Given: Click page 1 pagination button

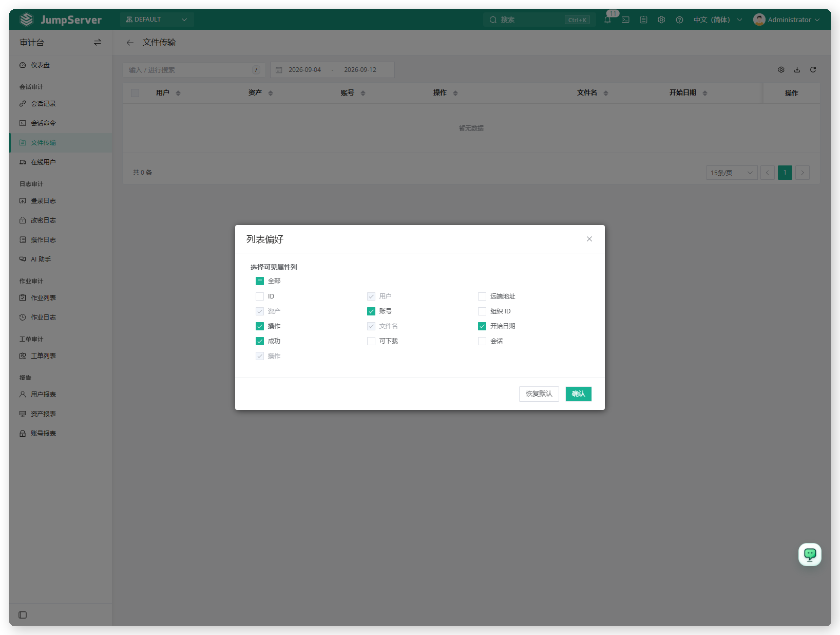Looking at the screenshot, I should point(785,173).
